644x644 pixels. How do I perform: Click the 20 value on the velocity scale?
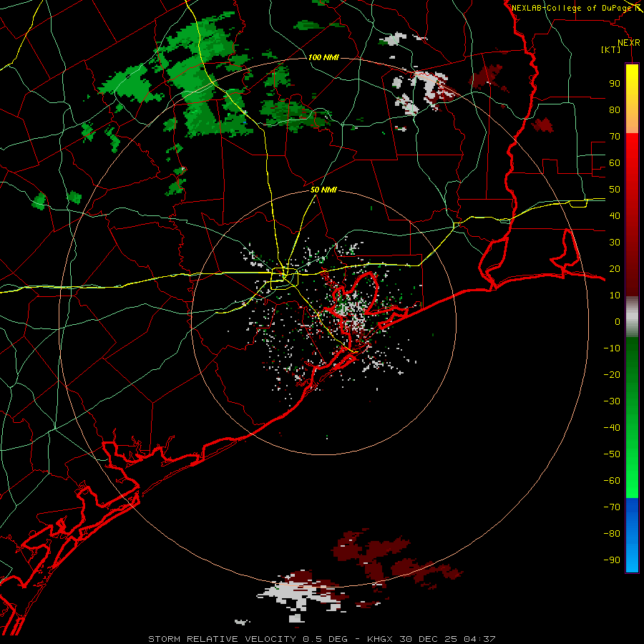click(x=615, y=268)
